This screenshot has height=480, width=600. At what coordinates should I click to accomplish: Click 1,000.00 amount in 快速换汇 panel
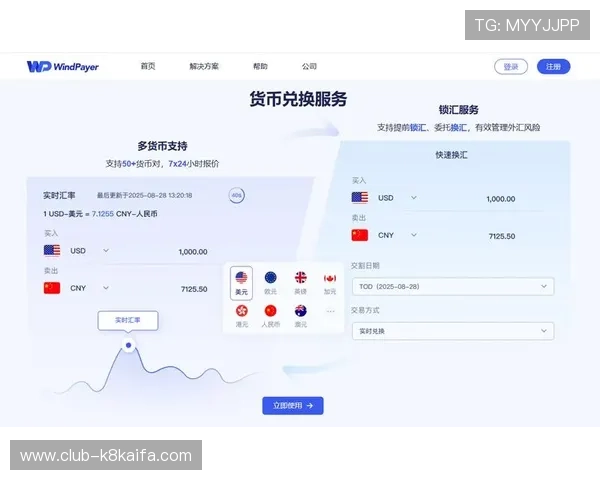click(x=501, y=199)
